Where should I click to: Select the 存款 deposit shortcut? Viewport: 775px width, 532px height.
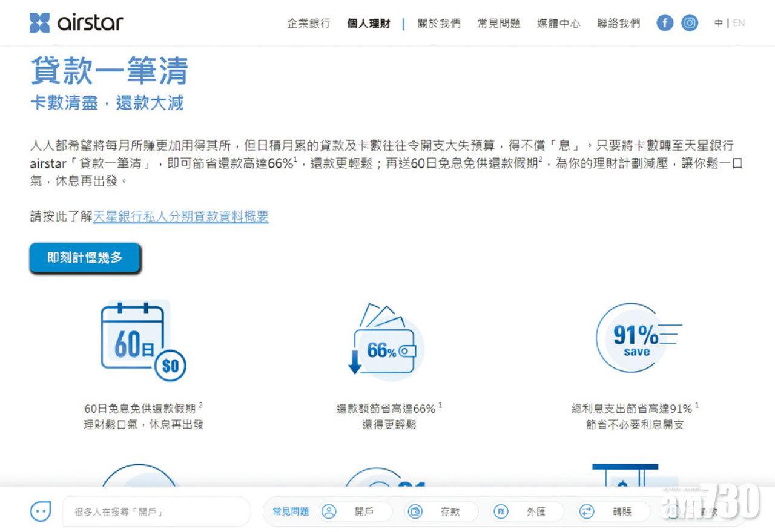tap(440, 511)
